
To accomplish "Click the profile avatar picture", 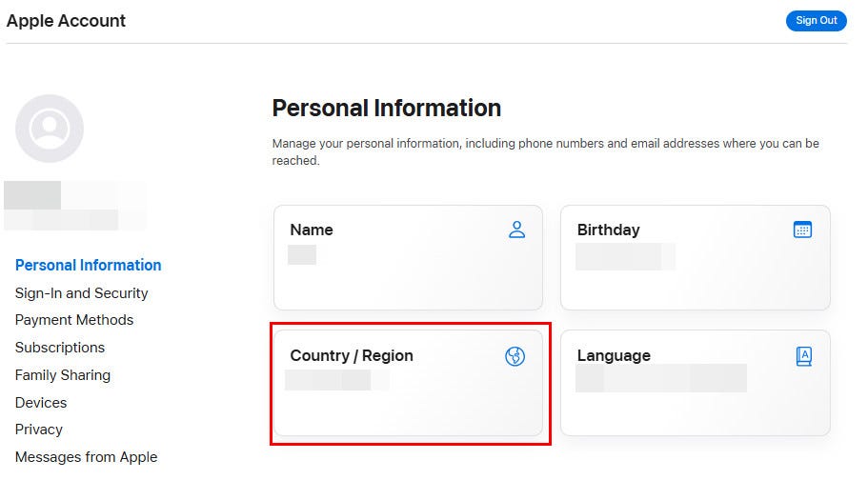I will click(x=50, y=129).
